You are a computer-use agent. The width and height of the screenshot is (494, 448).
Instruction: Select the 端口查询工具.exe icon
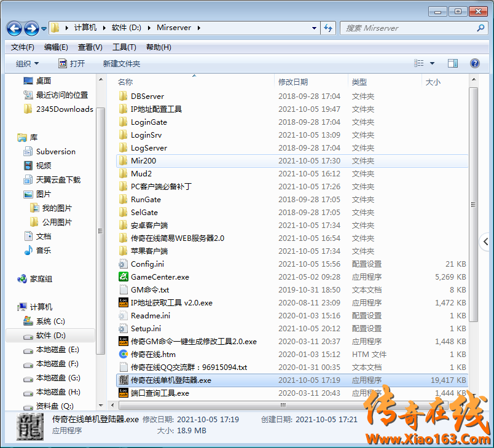(x=123, y=393)
